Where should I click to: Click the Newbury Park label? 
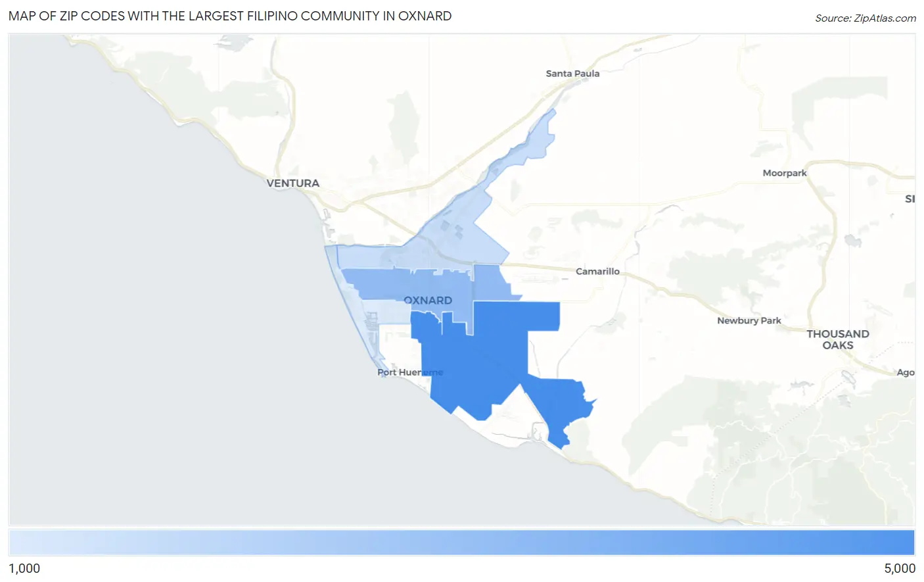749,320
